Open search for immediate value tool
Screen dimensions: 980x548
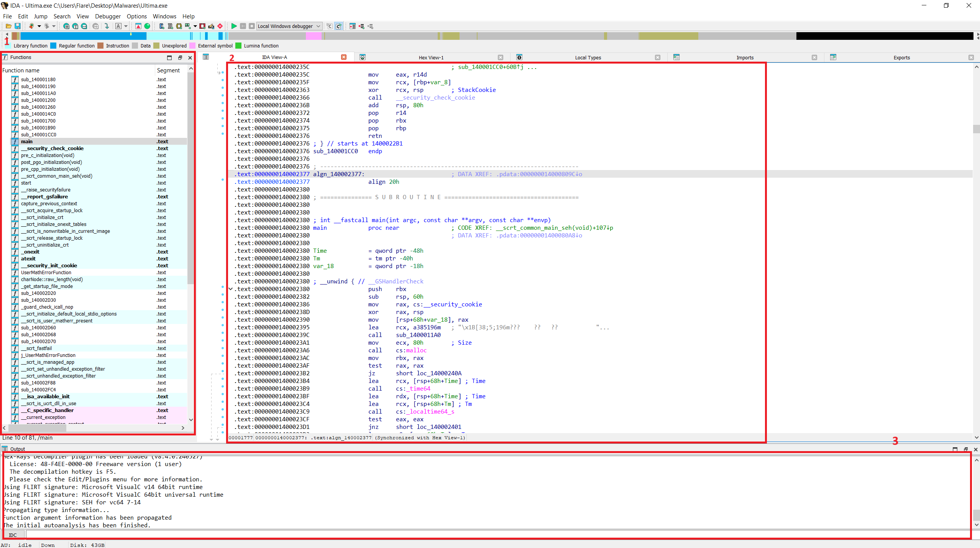click(66, 26)
